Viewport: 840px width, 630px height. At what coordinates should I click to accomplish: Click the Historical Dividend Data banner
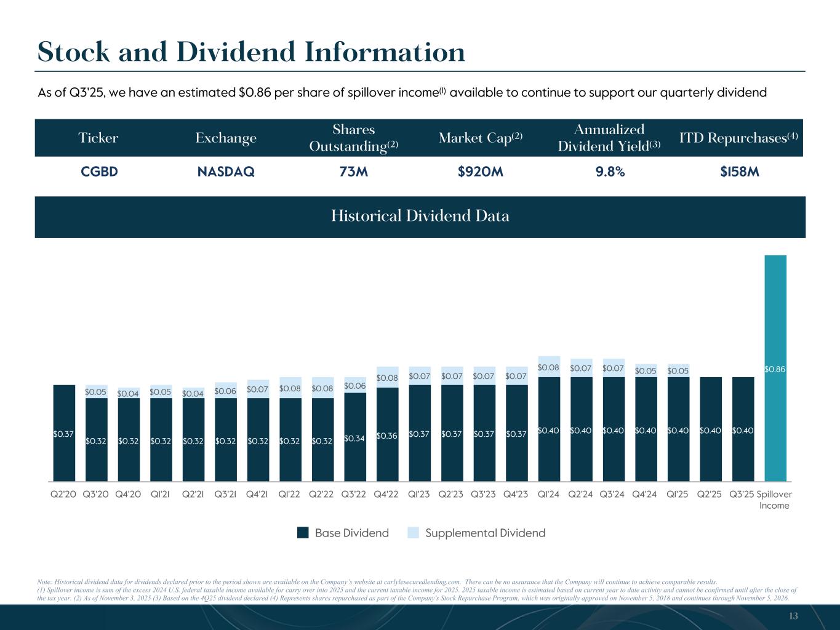(420, 217)
